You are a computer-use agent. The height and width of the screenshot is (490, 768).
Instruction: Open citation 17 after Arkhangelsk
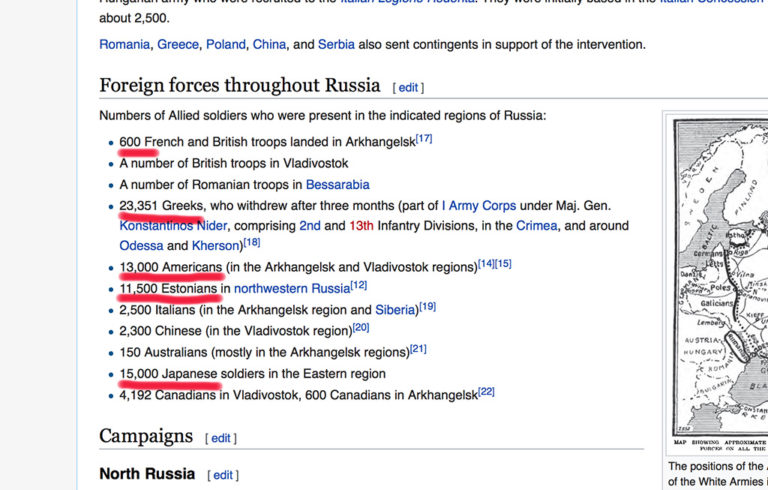[x=424, y=139]
